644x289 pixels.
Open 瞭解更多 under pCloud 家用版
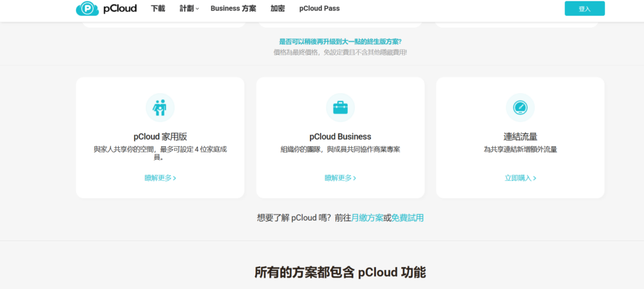pyautogui.click(x=160, y=178)
